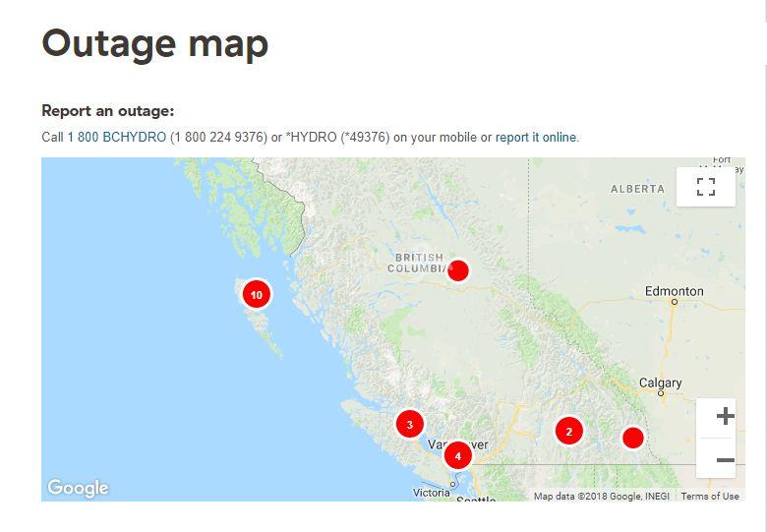
Task: Click the map data copyright text
Action: pyautogui.click(x=601, y=496)
